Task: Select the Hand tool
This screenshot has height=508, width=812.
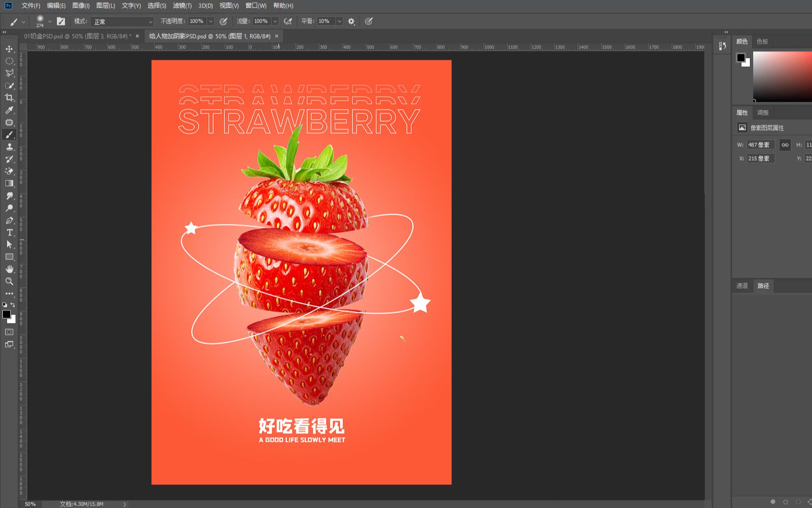Action: 9,269
